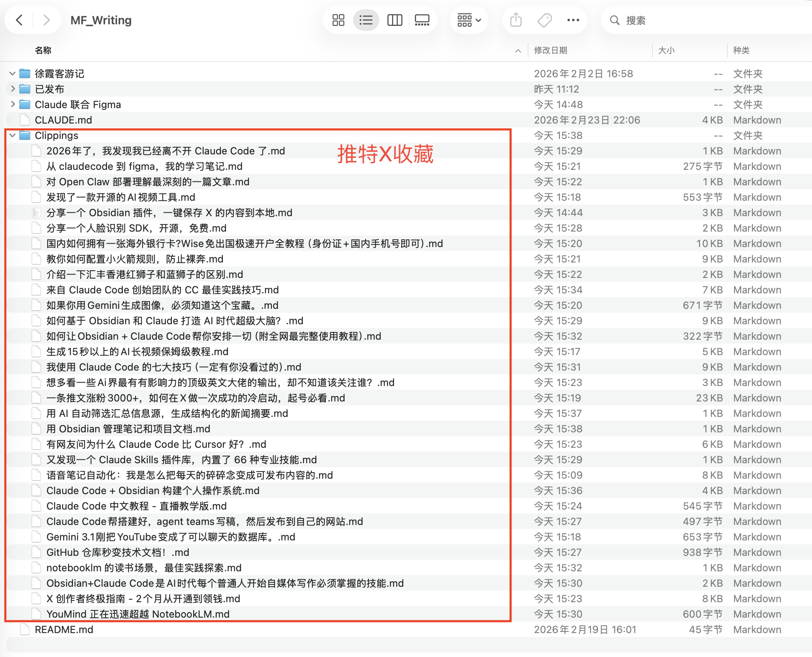
Task: Select 对 Open Claw 部署理解最深刻的一篇文章.md
Action: [x=148, y=181]
